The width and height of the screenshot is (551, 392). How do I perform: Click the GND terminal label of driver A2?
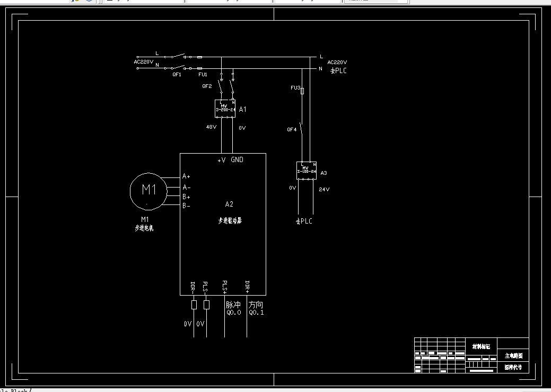click(237, 159)
